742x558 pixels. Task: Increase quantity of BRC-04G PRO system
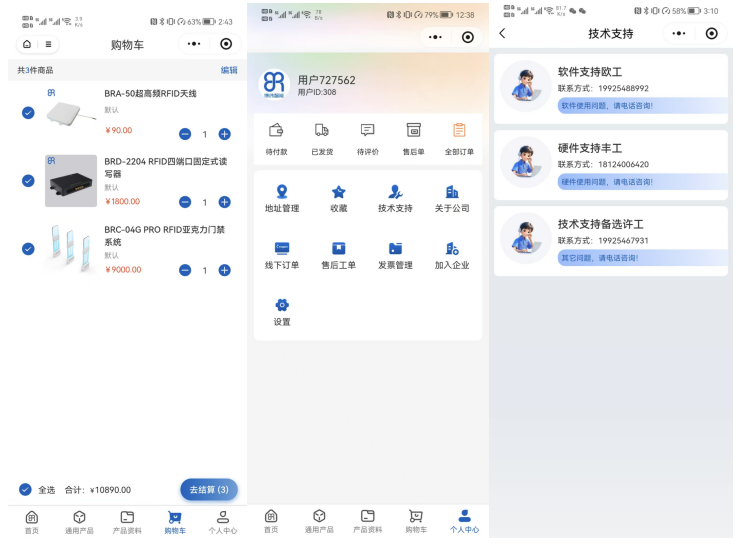[224, 270]
